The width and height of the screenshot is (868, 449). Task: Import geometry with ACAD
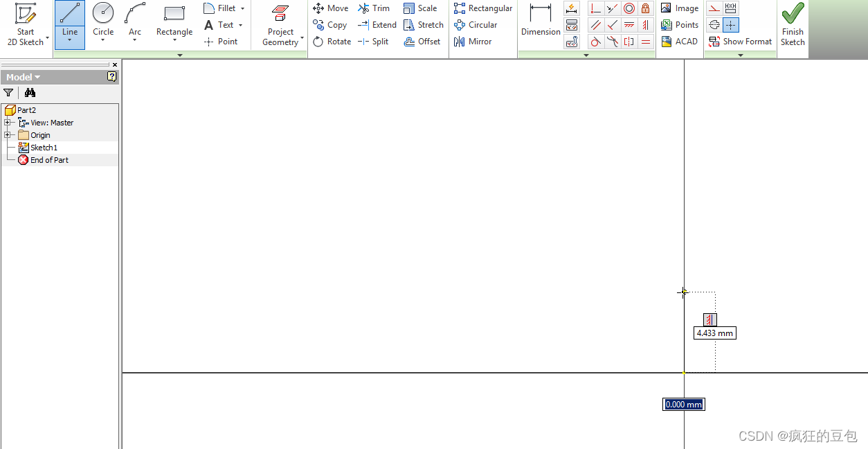tap(680, 41)
